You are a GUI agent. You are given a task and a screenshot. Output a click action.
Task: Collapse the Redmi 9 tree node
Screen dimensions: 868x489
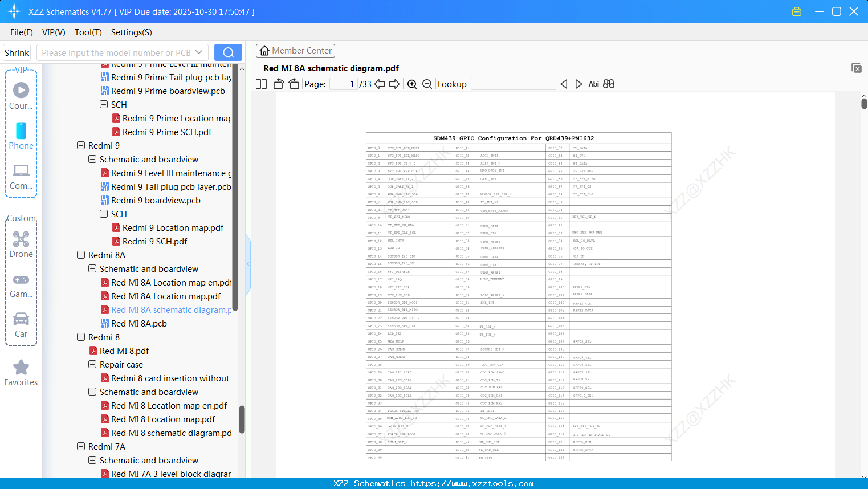point(81,146)
